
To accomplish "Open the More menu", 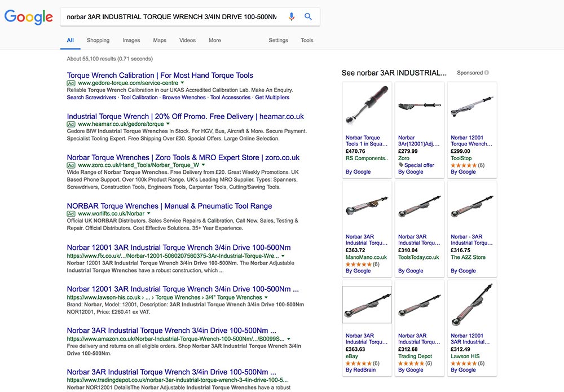I will pos(215,40).
